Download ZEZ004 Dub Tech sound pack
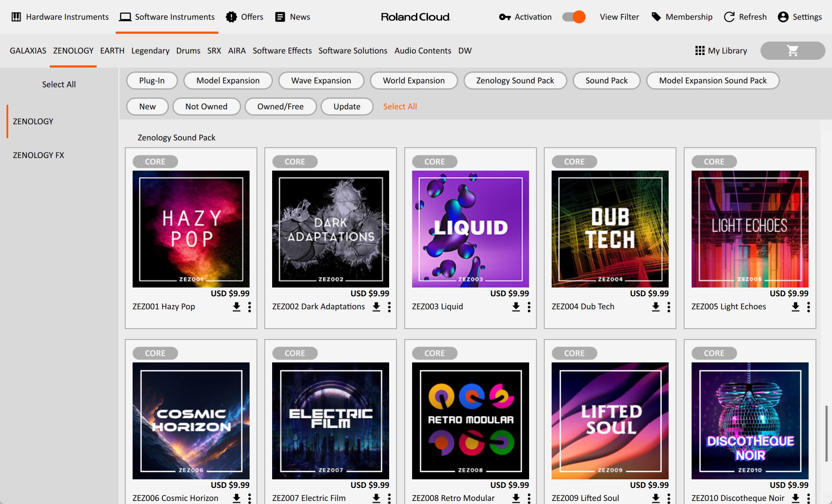This screenshot has width=832, height=504. (x=656, y=307)
